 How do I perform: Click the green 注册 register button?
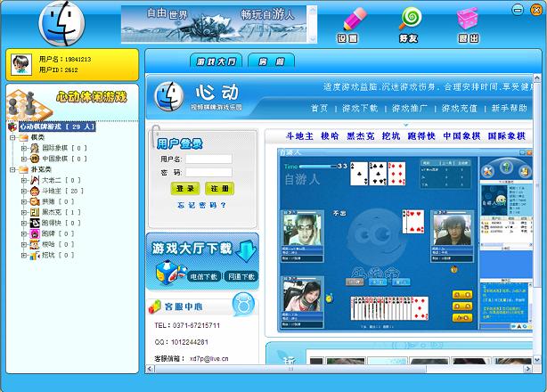coord(219,189)
